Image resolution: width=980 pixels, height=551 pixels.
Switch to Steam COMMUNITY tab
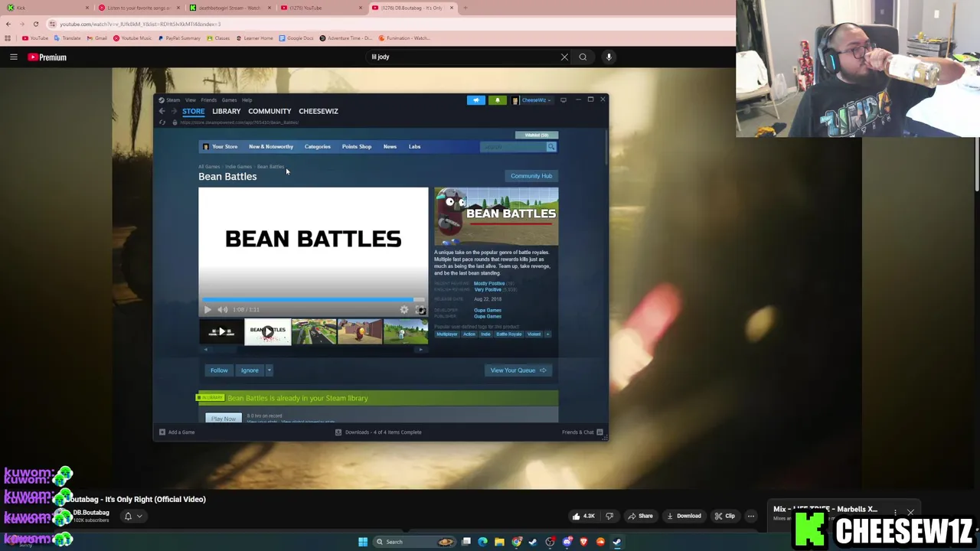pos(269,112)
